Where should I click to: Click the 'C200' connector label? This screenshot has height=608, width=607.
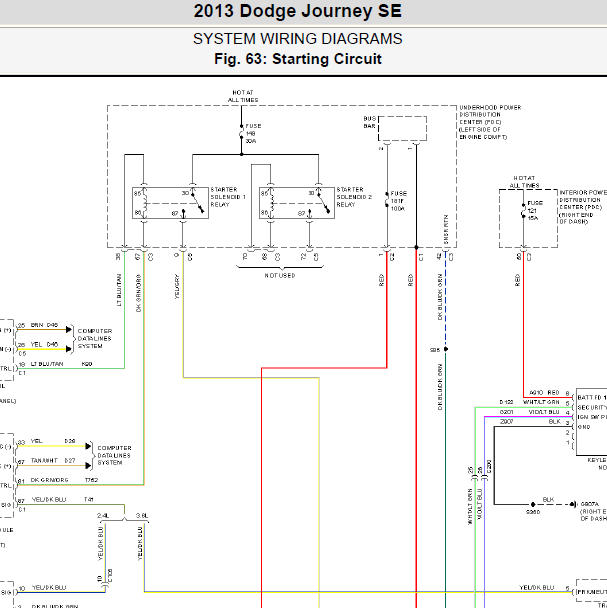tap(489, 466)
